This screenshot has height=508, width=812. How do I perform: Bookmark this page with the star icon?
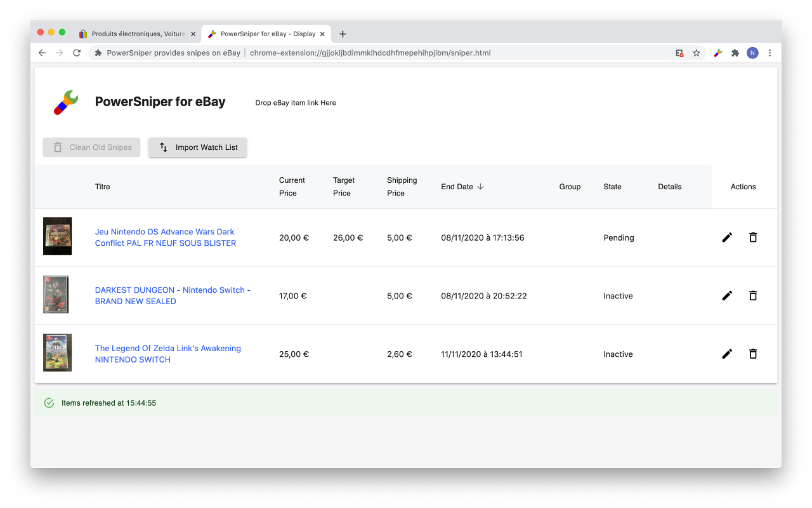click(x=697, y=53)
